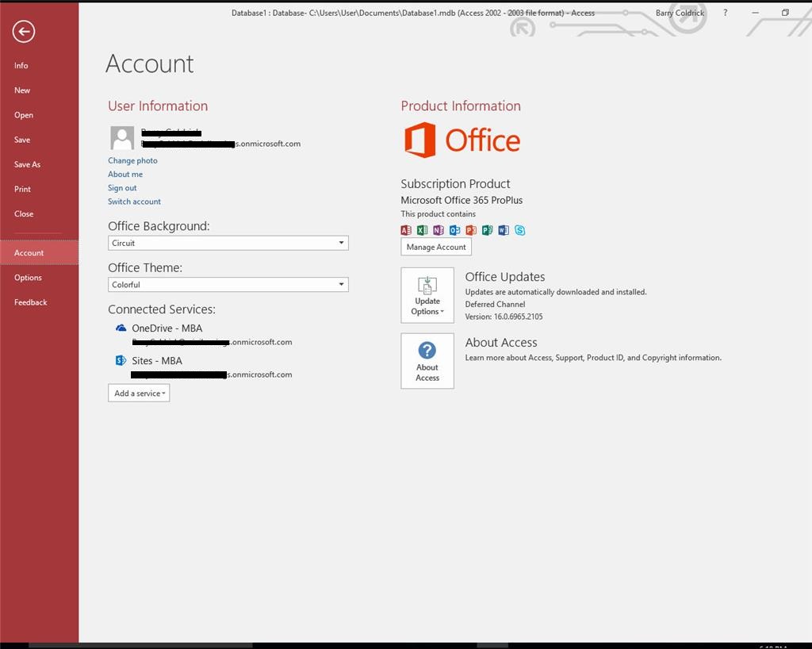This screenshot has height=649, width=812.
Task: Click the Word app icon
Action: 504,231
